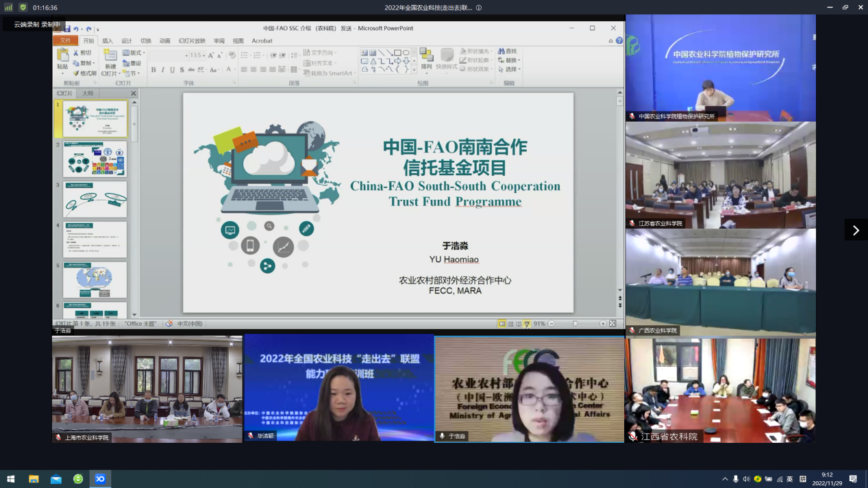Switch to the Design (设计) ribbon tab
The image size is (868, 488).
pos(127,40)
